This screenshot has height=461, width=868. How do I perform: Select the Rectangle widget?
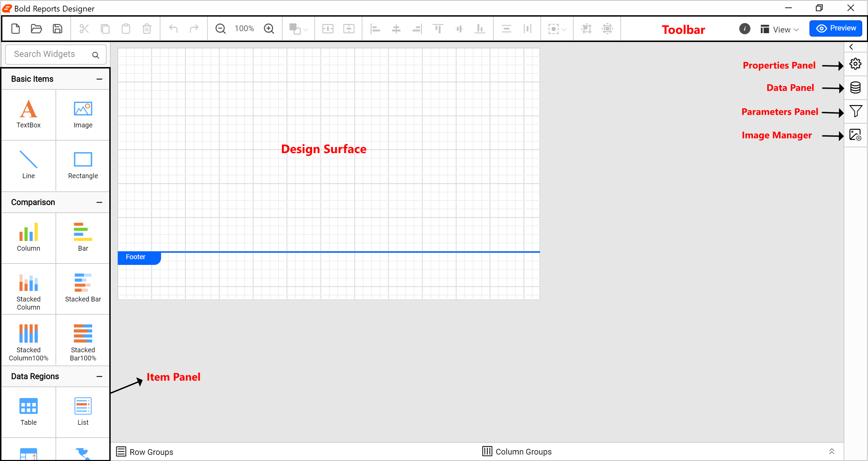tap(83, 165)
